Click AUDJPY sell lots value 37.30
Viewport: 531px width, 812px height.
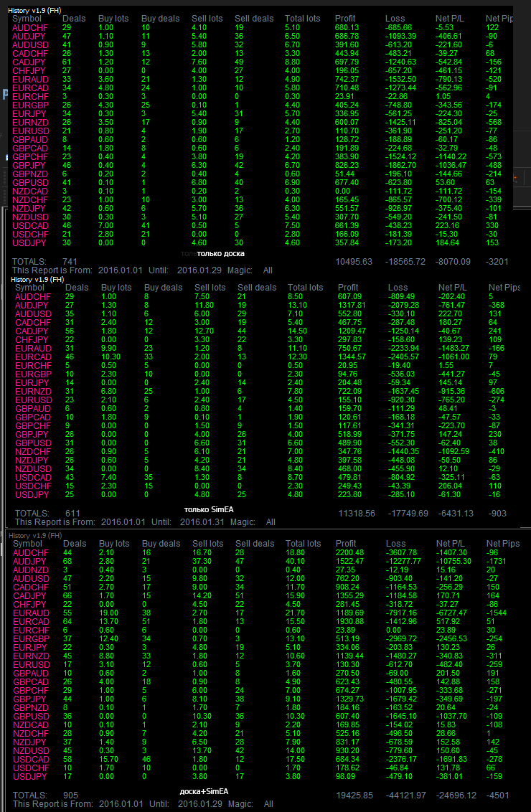pyautogui.click(x=202, y=561)
